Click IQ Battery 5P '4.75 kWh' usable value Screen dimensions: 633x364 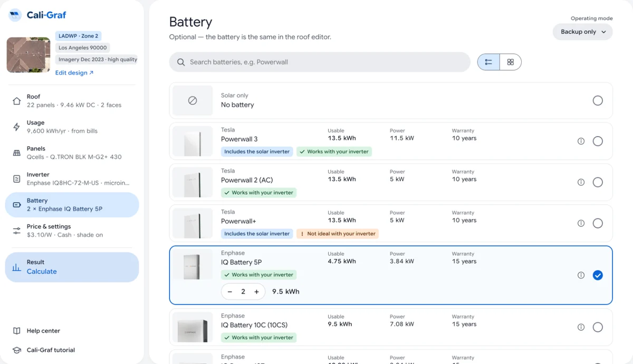point(342,261)
